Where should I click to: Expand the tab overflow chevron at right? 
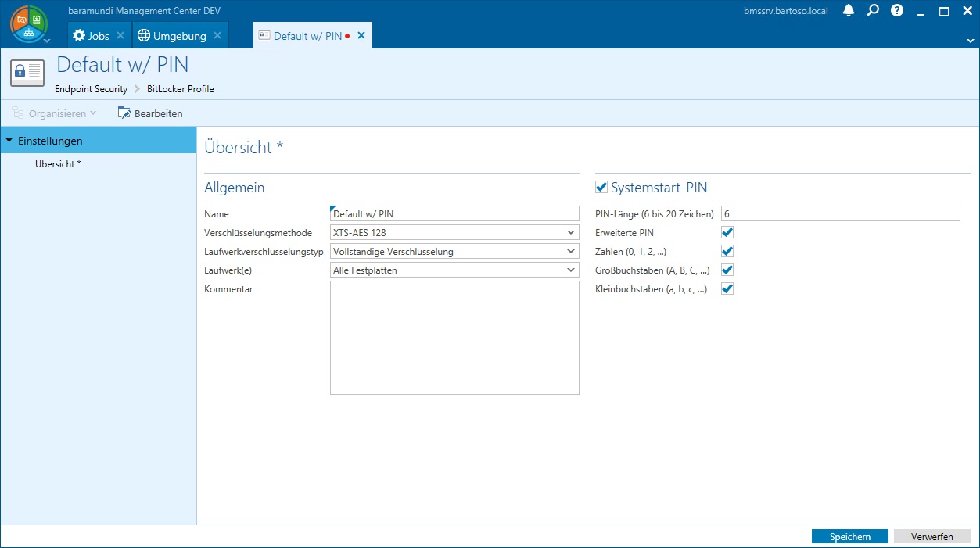point(970,40)
